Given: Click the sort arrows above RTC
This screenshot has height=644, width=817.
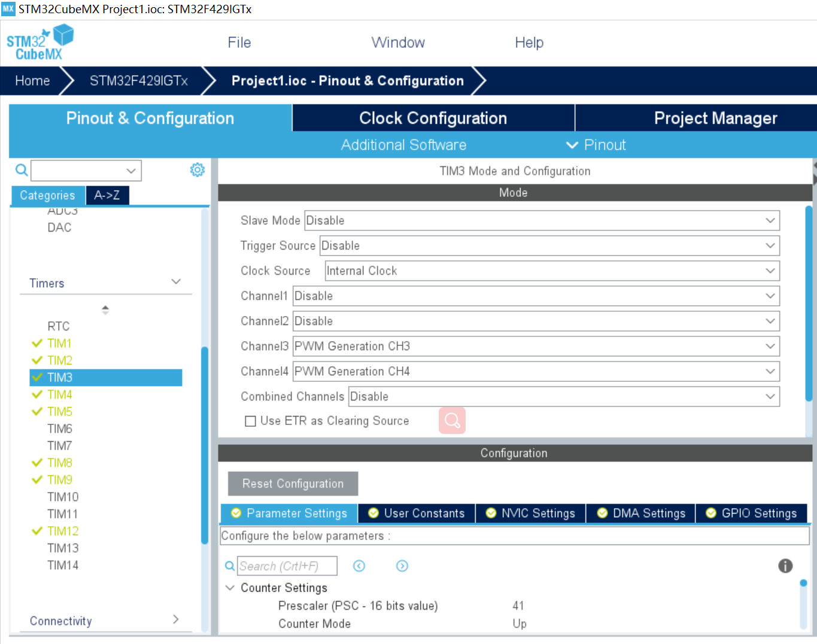Looking at the screenshot, I should (x=105, y=309).
